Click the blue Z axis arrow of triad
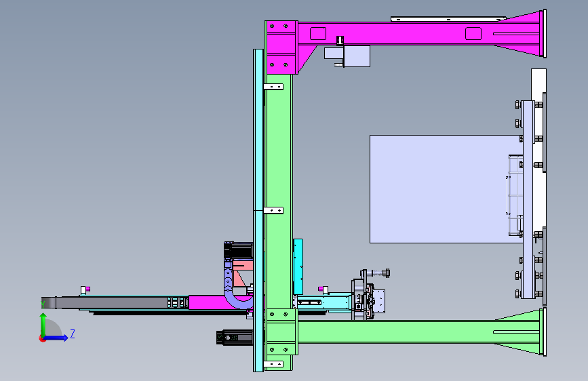588x381 pixels. point(57,338)
